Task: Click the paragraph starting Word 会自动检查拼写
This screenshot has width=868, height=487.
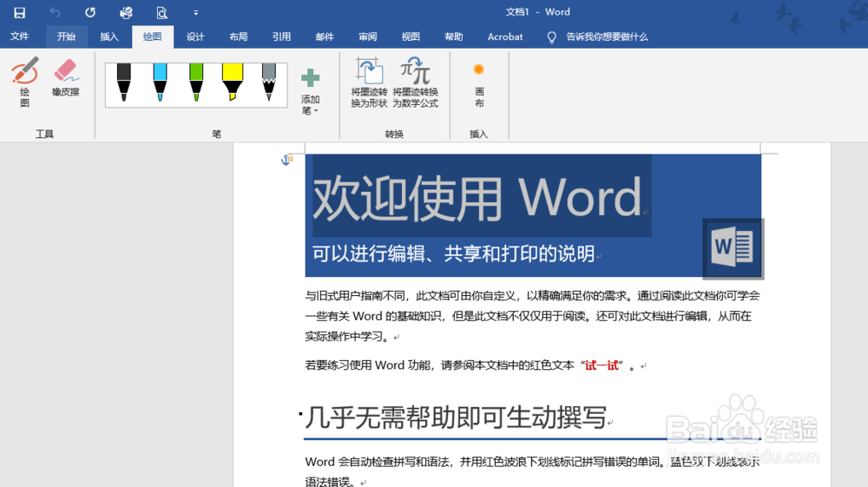Action: pyautogui.click(x=533, y=471)
